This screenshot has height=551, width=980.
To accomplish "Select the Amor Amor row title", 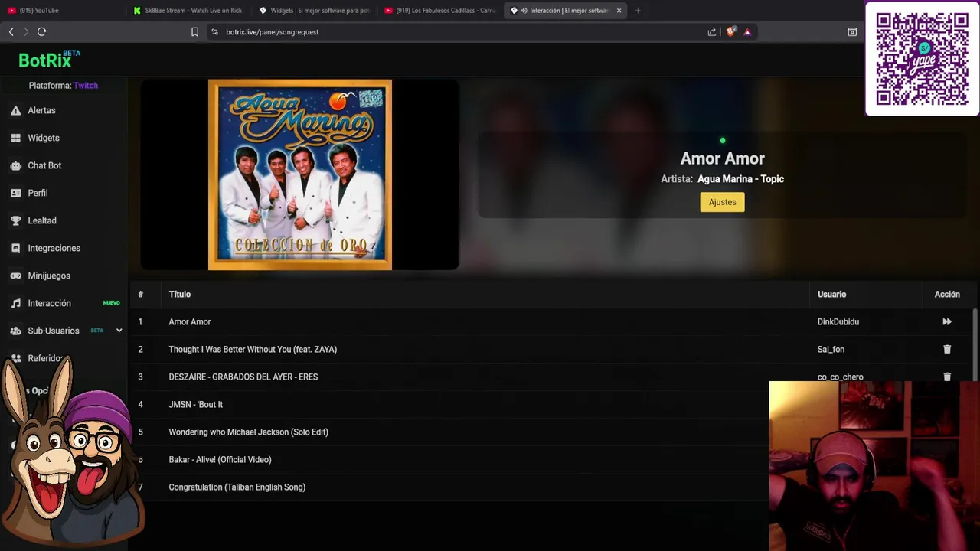I will point(190,322).
